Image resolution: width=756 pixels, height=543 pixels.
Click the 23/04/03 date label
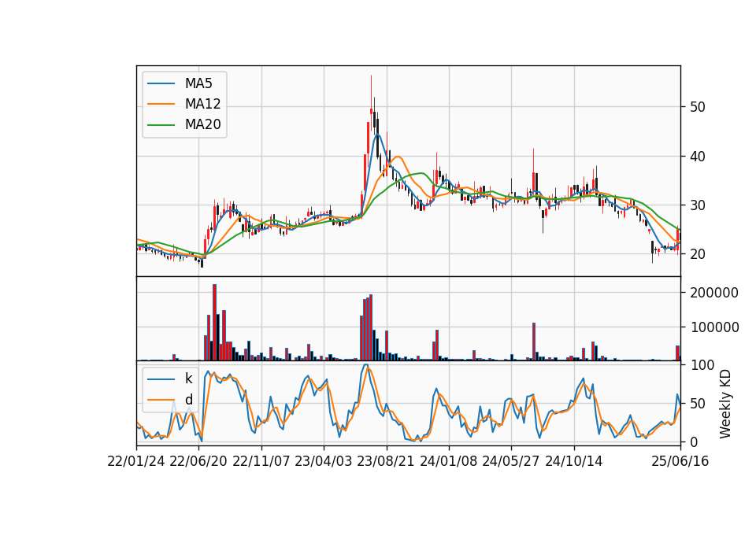click(x=324, y=462)
